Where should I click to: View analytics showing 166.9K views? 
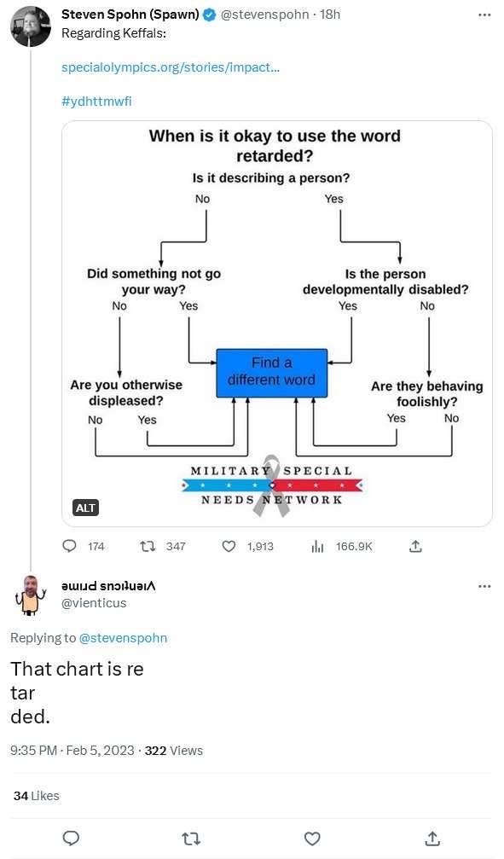342,546
